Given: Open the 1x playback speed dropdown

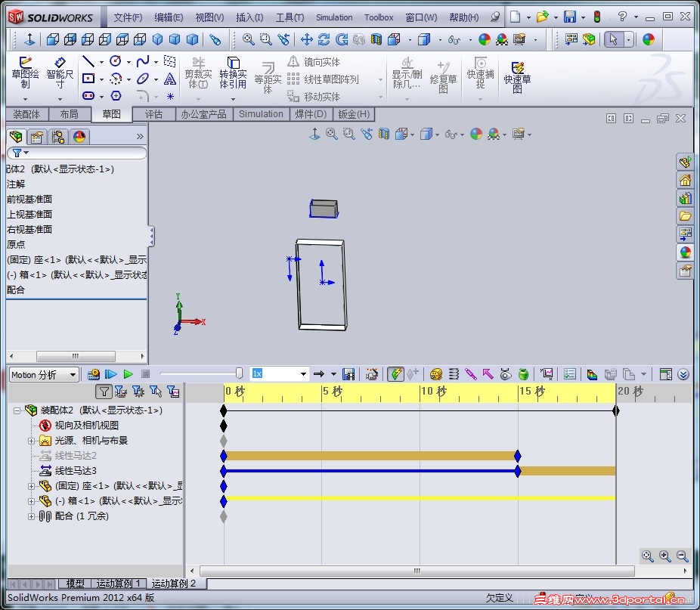Looking at the screenshot, I should 279,373.
